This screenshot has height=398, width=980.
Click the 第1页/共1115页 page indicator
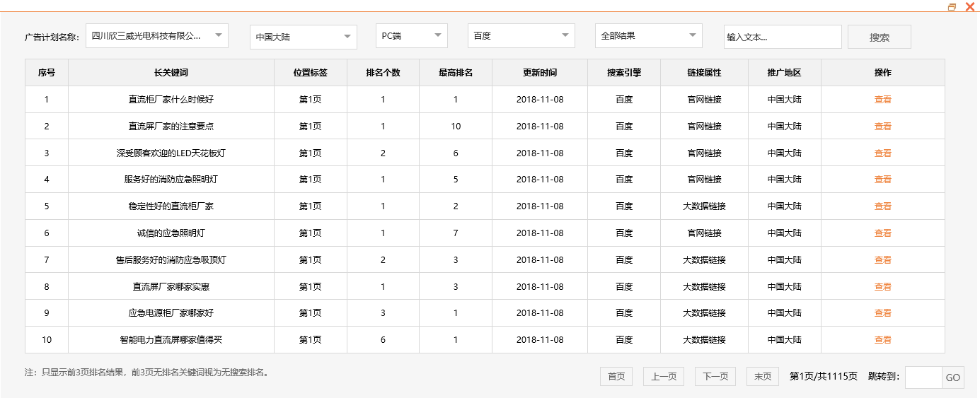tap(823, 377)
